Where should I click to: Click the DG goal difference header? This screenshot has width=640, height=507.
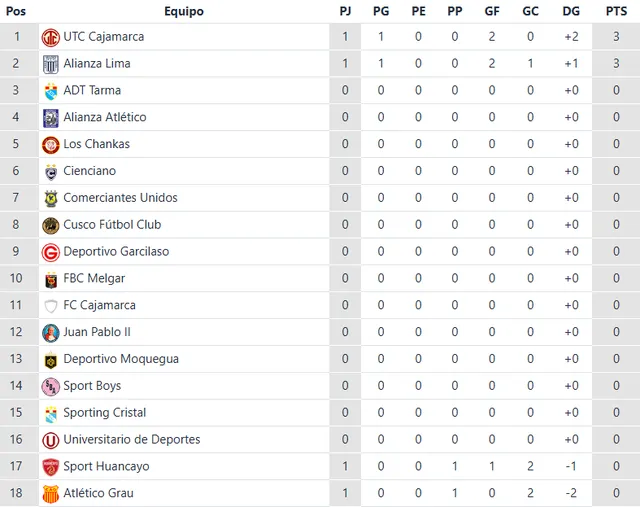(x=571, y=11)
